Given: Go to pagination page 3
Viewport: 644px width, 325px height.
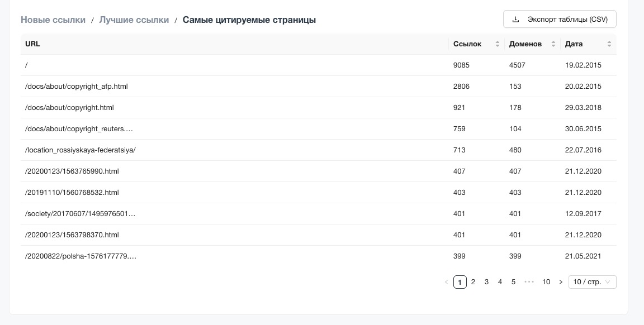Looking at the screenshot, I should point(487,282).
